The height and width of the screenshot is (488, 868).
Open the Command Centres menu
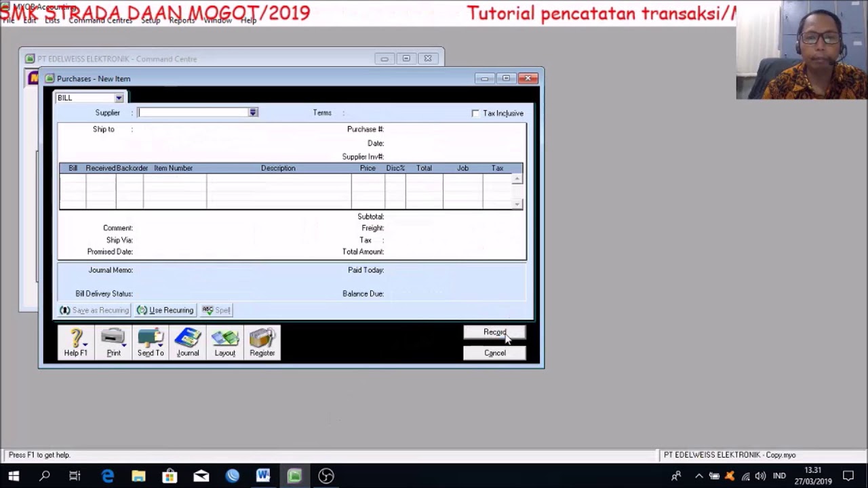click(100, 20)
